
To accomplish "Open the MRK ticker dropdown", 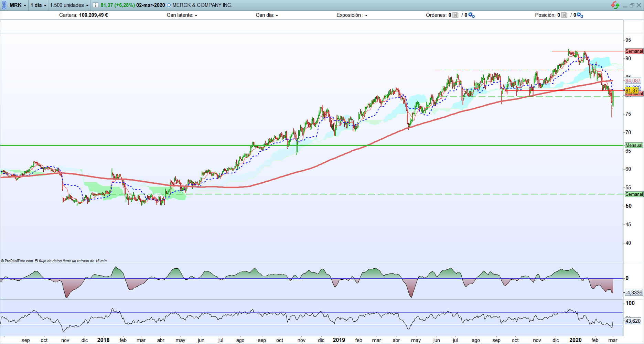I will click(18, 5).
